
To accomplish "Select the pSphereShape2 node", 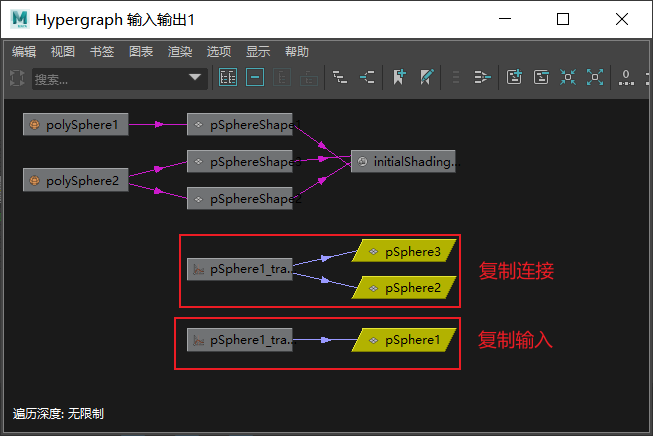I will [x=240, y=198].
